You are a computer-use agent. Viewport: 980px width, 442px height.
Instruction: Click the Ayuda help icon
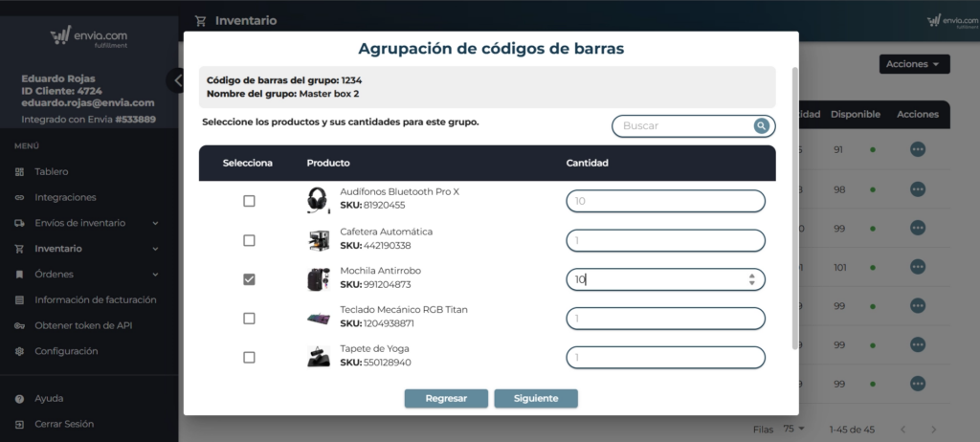[x=20, y=398]
